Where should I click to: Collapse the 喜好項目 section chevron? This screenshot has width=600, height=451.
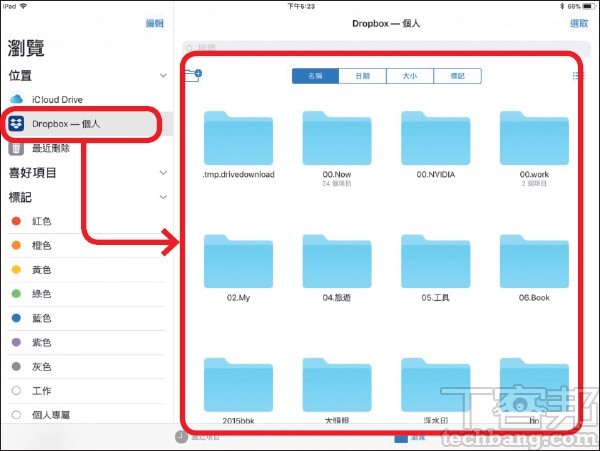[163, 173]
